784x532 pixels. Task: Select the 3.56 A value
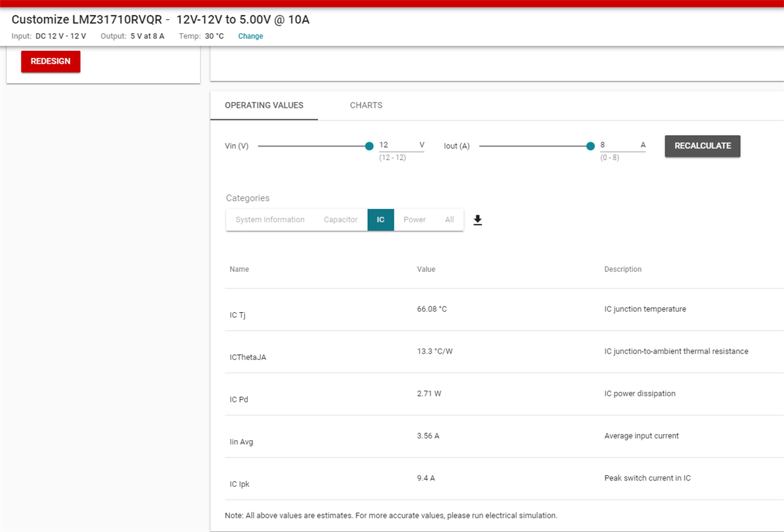428,436
